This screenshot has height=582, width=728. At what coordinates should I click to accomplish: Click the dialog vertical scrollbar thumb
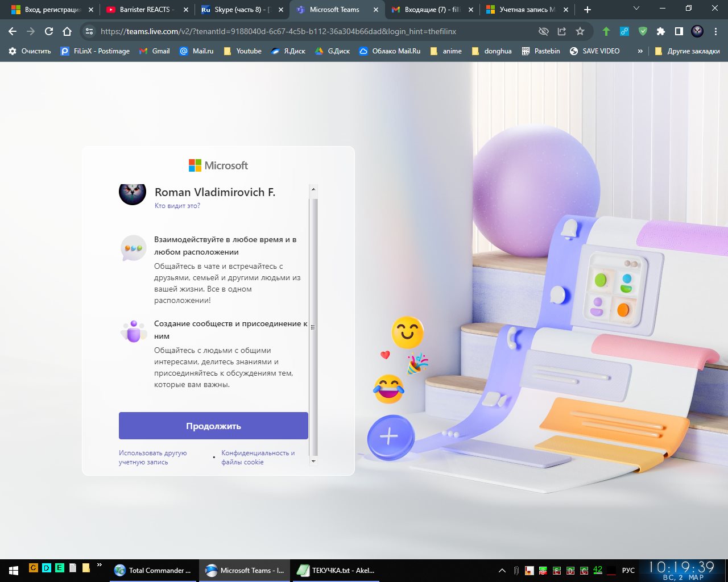click(x=313, y=327)
